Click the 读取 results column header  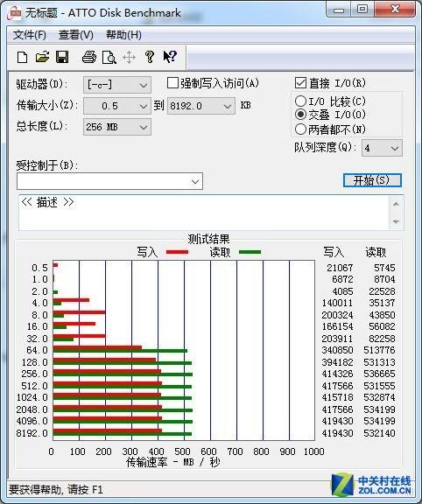(376, 252)
